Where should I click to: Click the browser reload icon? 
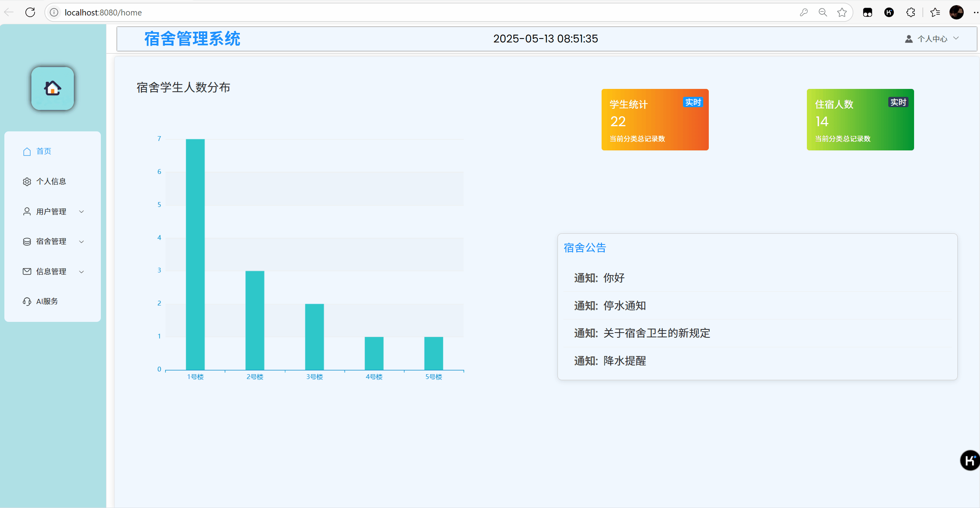click(x=30, y=12)
